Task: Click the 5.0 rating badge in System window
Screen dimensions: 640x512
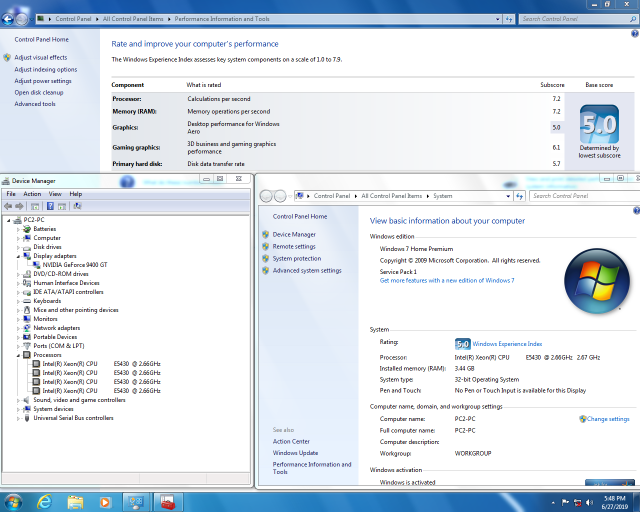Action: pyautogui.click(x=462, y=343)
